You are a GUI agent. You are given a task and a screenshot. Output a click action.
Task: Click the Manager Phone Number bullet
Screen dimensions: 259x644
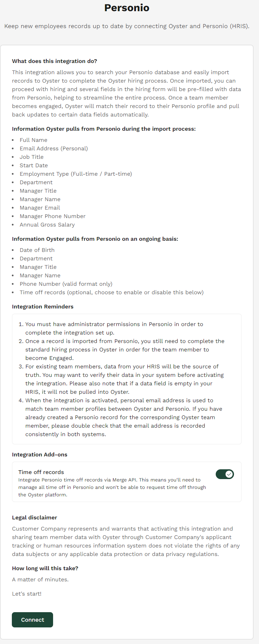pos(52,216)
